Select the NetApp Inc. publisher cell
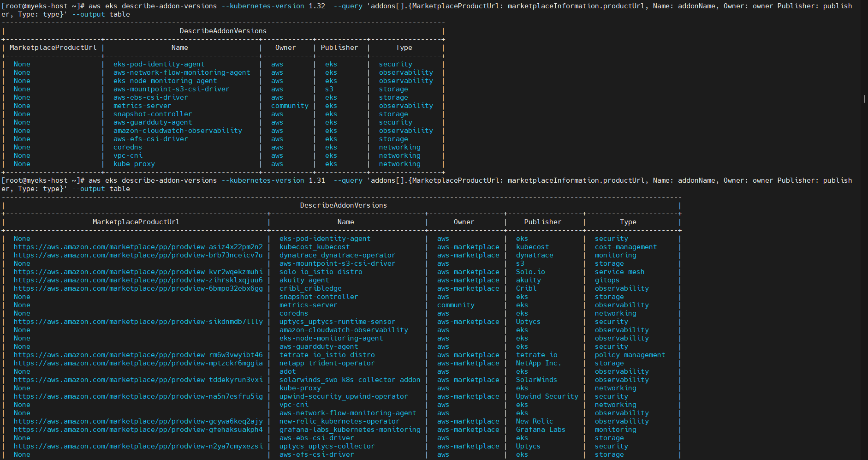 click(x=539, y=363)
